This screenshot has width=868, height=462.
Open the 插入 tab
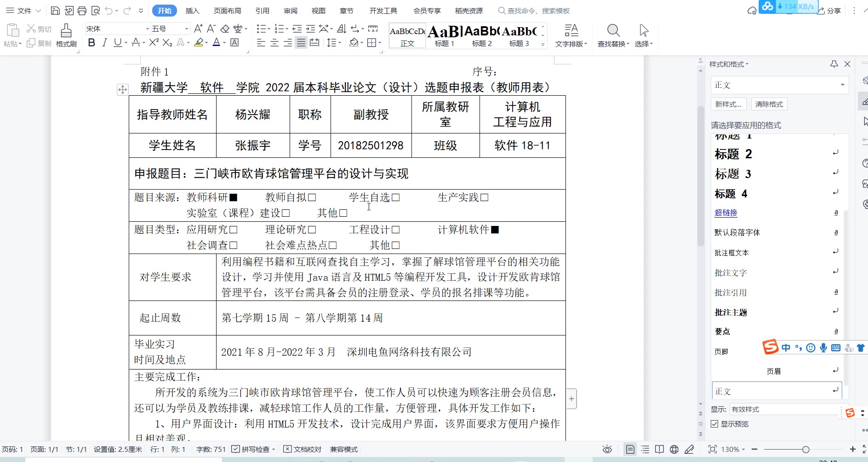click(192, 11)
